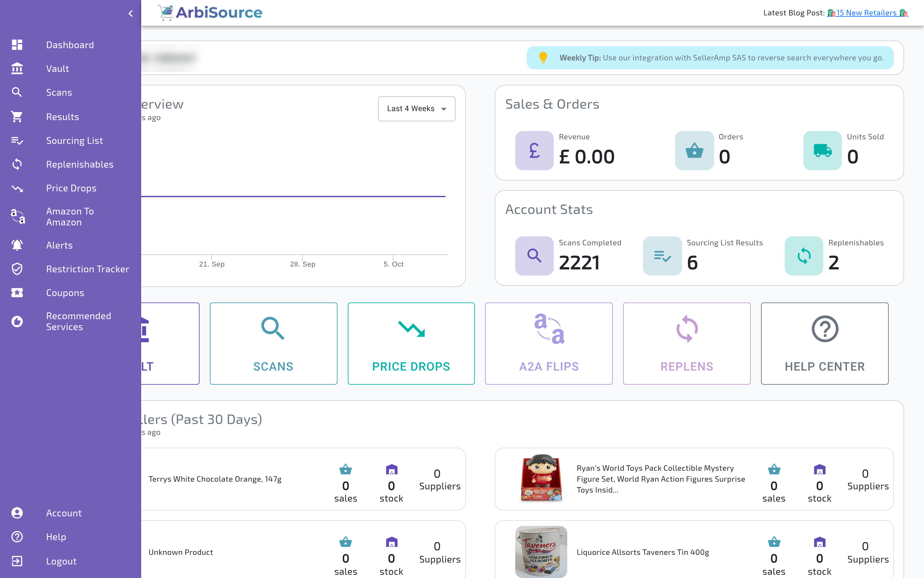Open the Ryan's World Toys product thumbnail
The height and width of the screenshot is (578, 924).
541,478
